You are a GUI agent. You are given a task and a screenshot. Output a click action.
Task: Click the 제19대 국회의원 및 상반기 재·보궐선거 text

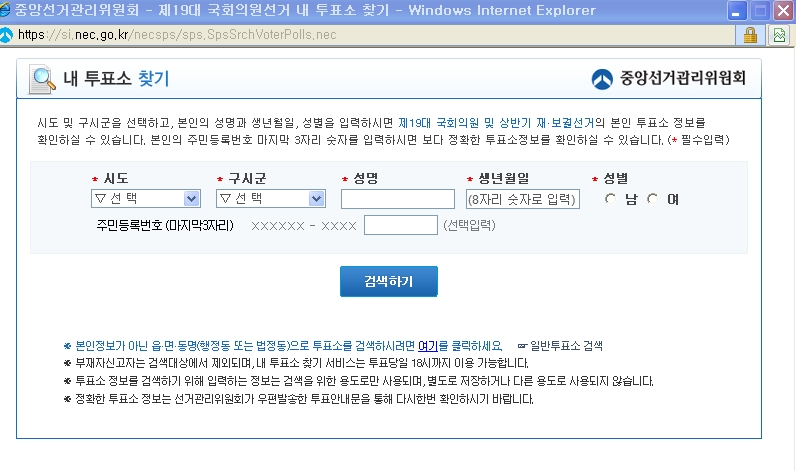pos(496,123)
